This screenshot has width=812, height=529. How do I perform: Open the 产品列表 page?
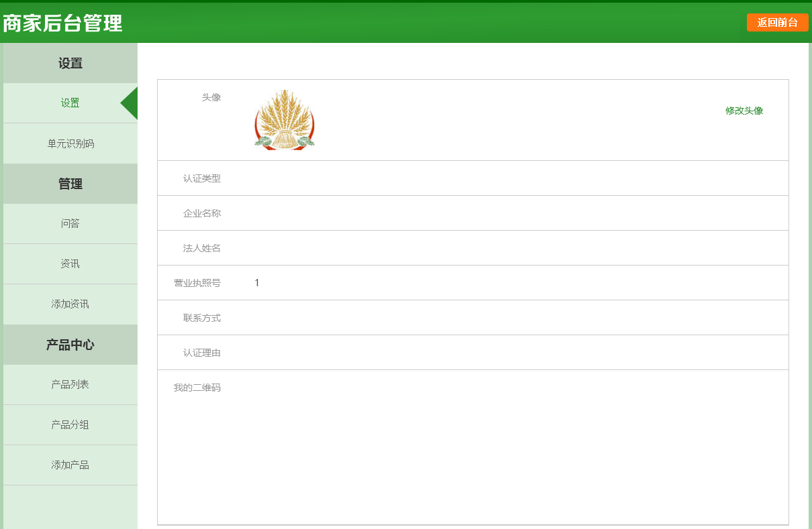click(x=70, y=385)
